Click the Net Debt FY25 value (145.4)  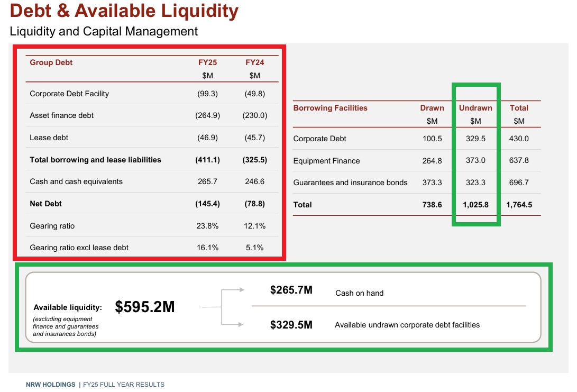207,204
